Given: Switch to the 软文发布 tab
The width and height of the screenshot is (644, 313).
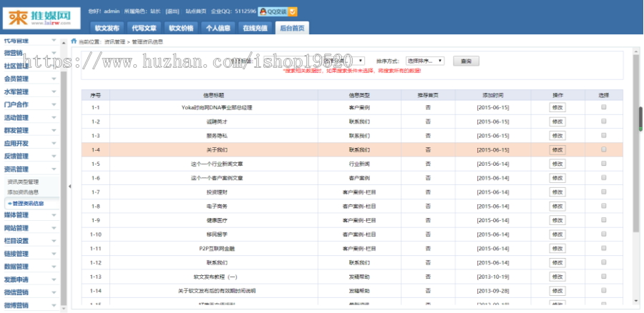Looking at the screenshot, I should pos(107,28).
